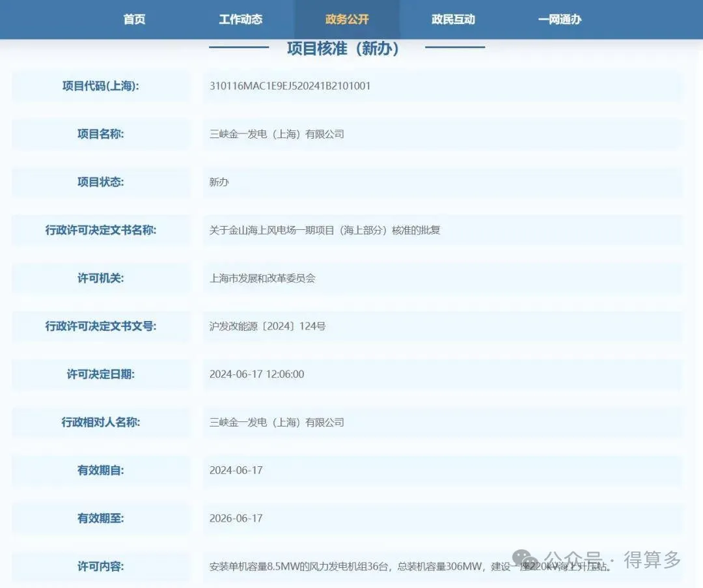Click the 许可内容 label

[100, 566]
